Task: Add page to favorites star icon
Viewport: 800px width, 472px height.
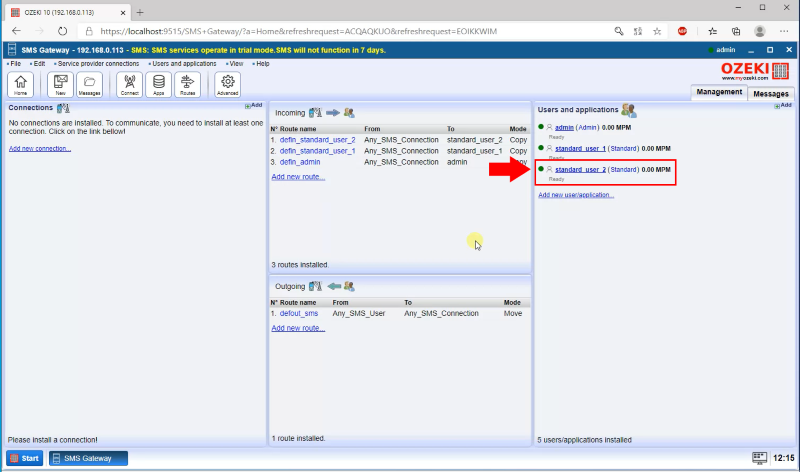Action: coord(657,31)
